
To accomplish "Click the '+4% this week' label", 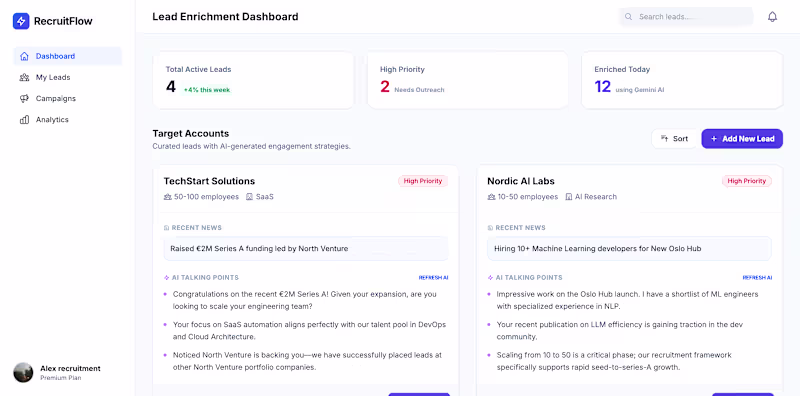I will coord(207,90).
